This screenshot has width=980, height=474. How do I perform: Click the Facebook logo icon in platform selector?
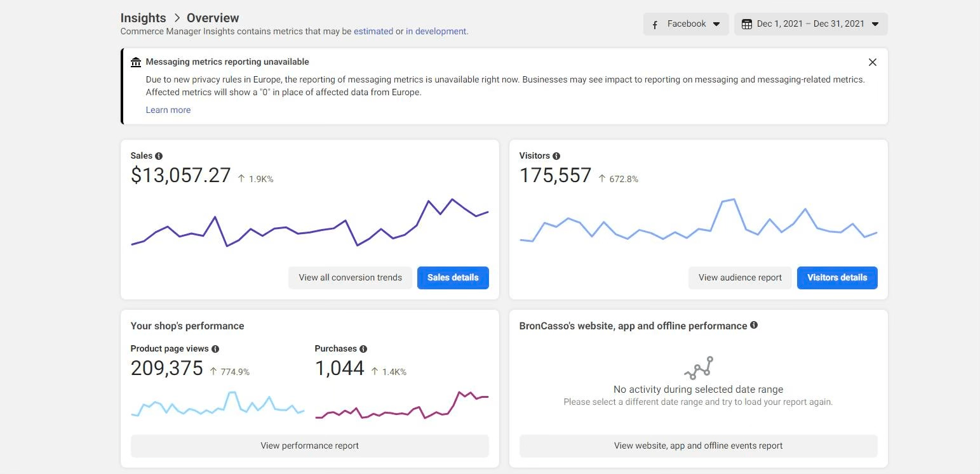coord(655,25)
